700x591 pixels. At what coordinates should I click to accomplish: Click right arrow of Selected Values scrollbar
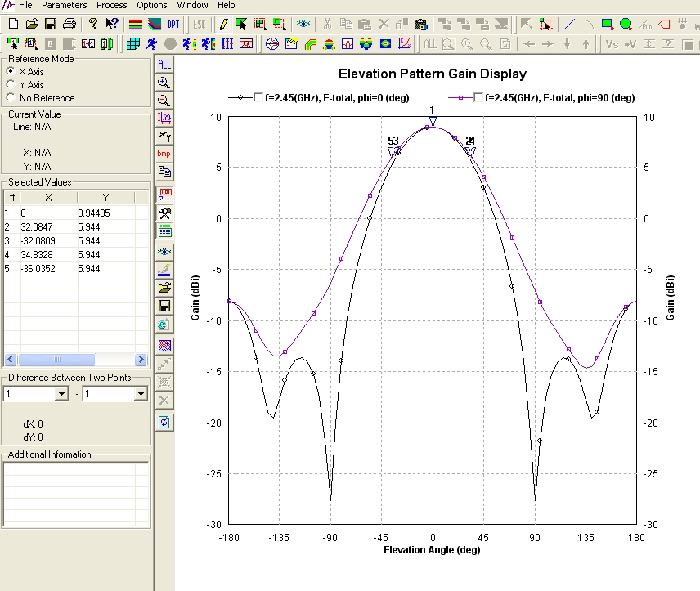(x=141, y=360)
